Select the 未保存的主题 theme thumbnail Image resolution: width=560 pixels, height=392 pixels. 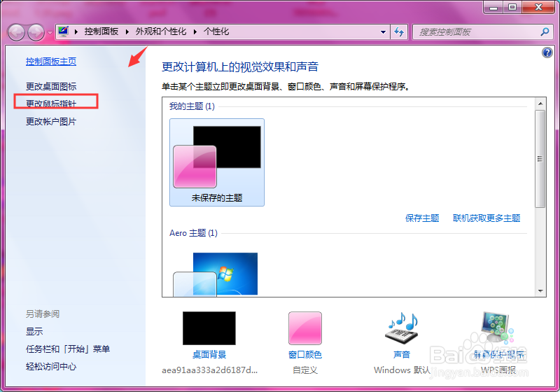[217, 162]
